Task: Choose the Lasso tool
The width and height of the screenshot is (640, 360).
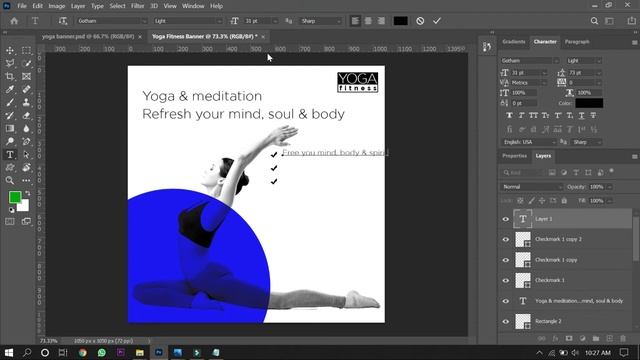Action: coord(10,63)
